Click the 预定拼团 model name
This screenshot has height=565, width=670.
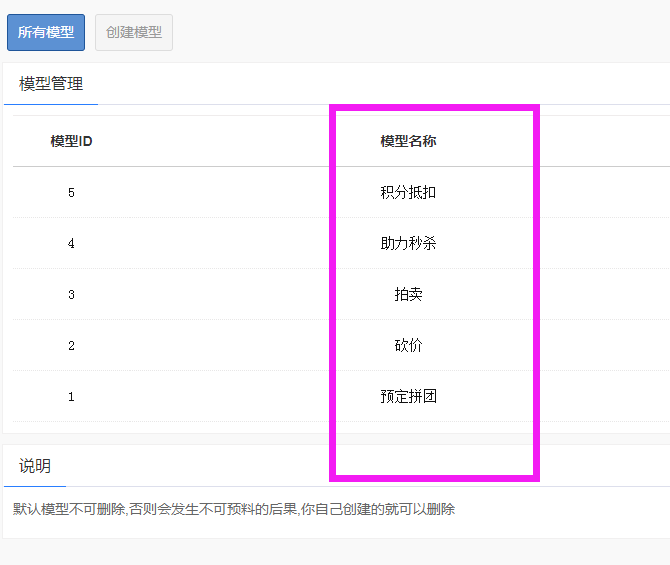(408, 396)
